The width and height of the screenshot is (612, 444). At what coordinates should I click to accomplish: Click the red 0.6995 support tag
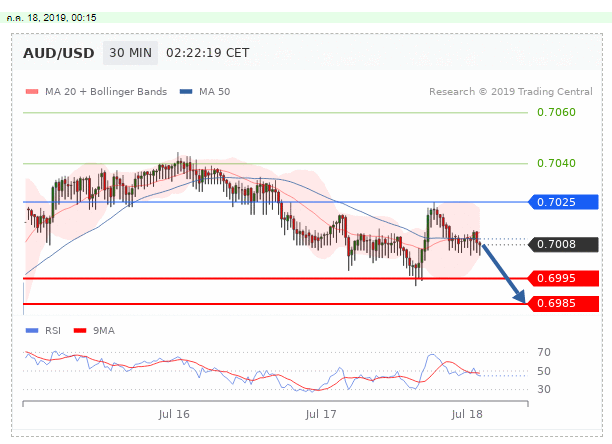point(563,279)
